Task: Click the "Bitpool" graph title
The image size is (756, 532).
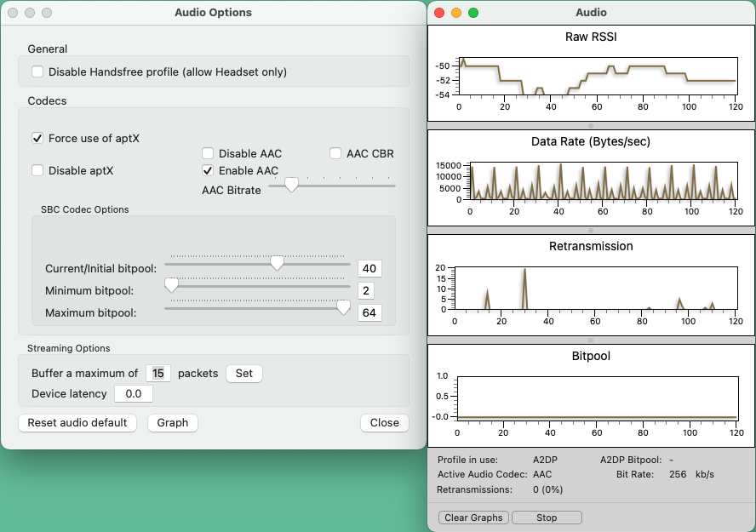Action: 591,356
